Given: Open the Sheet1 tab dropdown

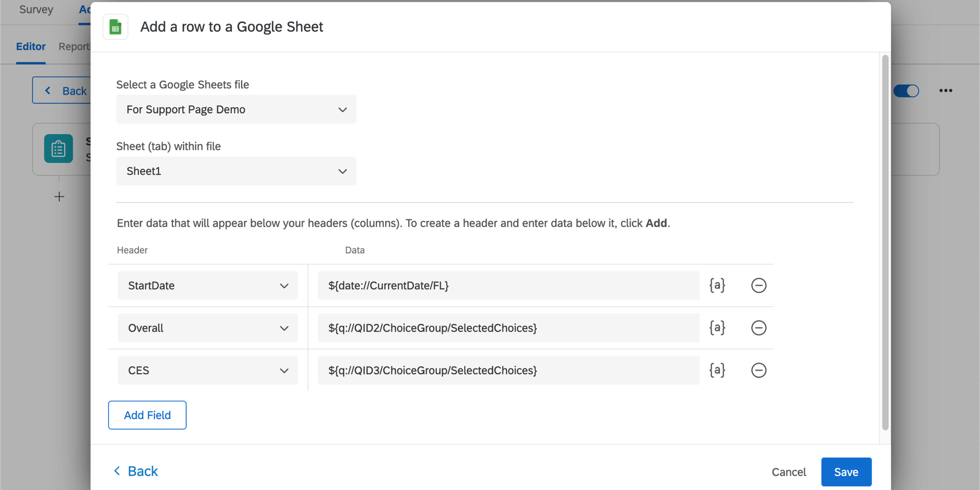Looking at the screenshot, I should coord(236,171).
